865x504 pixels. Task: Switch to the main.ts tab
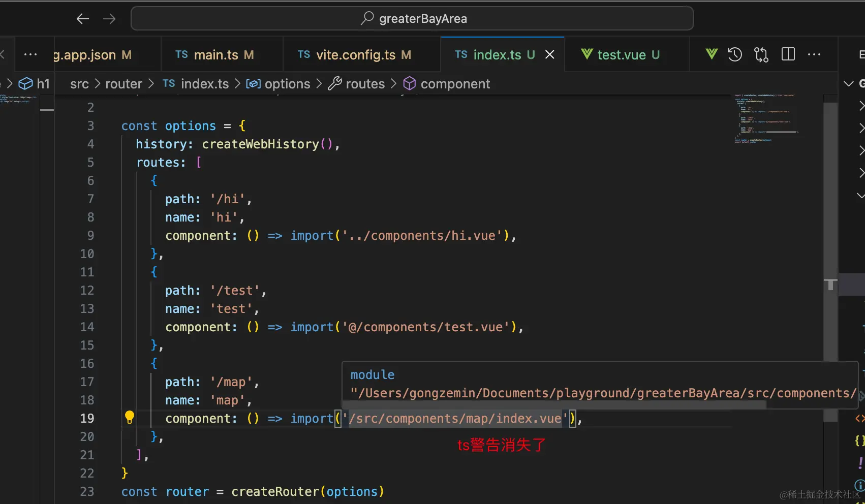(222, 54)
